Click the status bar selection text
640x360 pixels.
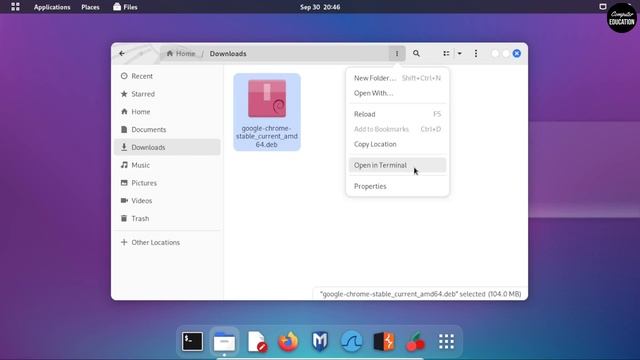click(420, 294)
